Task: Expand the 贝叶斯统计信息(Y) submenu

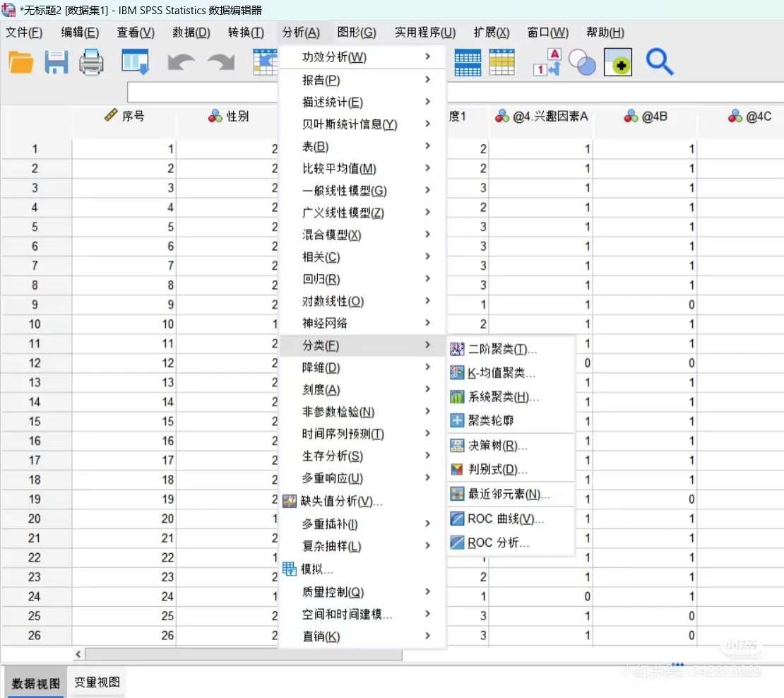Action: click(362, 124)
